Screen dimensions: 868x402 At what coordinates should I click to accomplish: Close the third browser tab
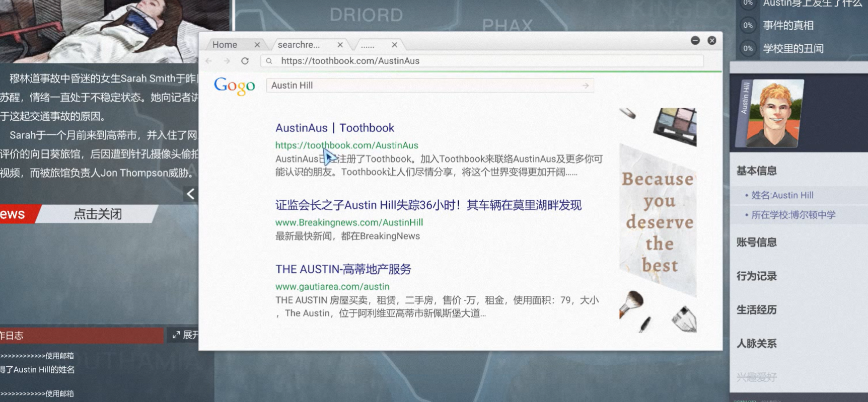(x=395, y=45)
